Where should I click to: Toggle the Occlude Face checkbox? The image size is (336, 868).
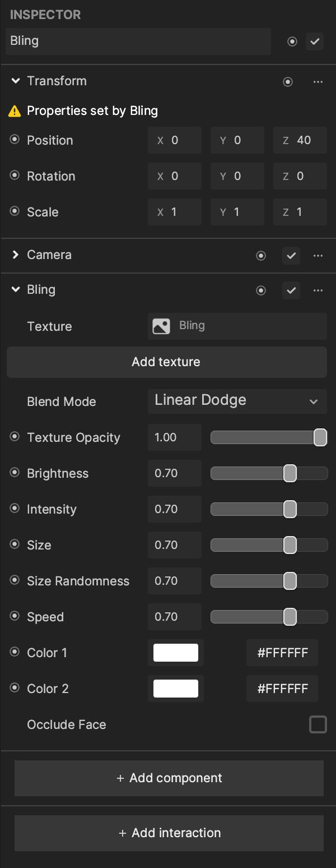click(x=318, y=724)
